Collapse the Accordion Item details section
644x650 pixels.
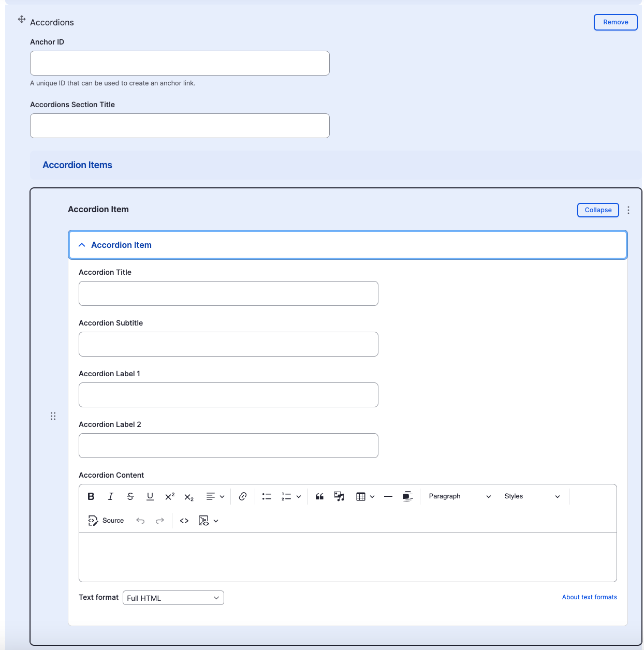(x=348, y=245)
